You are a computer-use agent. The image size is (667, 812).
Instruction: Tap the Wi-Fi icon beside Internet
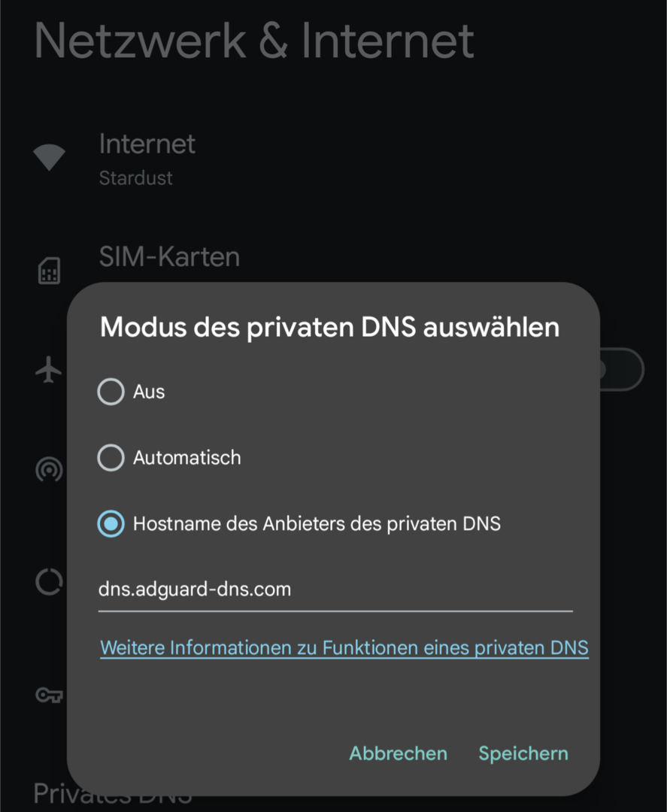tap(49, 158)
